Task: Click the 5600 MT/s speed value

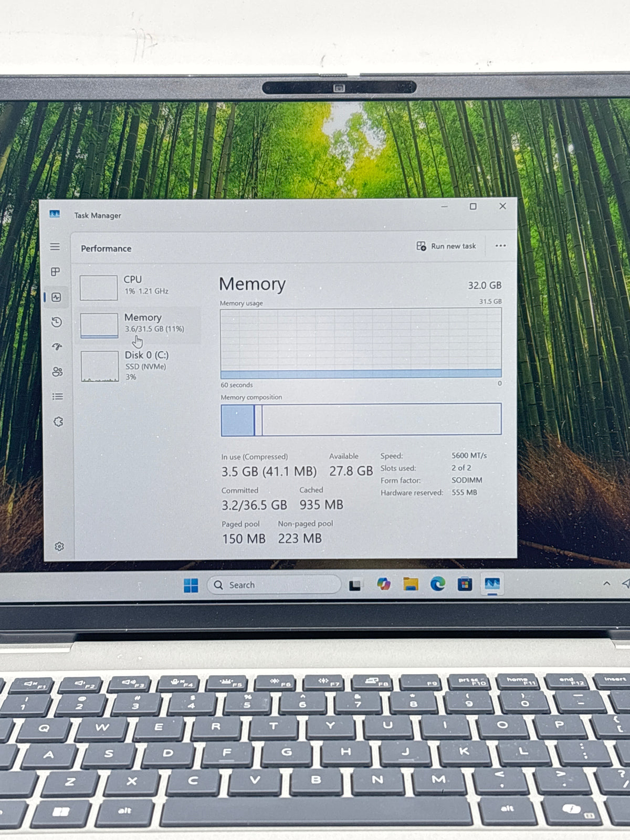Action: tap(469, 455)
